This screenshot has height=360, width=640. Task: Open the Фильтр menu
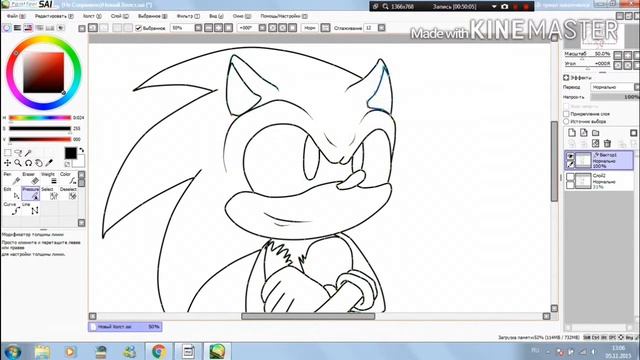coord(188,16)
